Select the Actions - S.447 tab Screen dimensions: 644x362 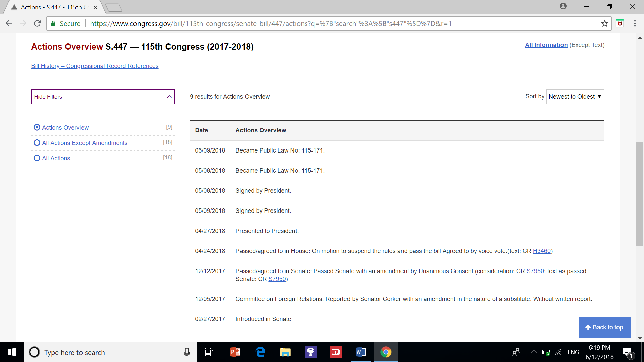(x=54, y=7)
